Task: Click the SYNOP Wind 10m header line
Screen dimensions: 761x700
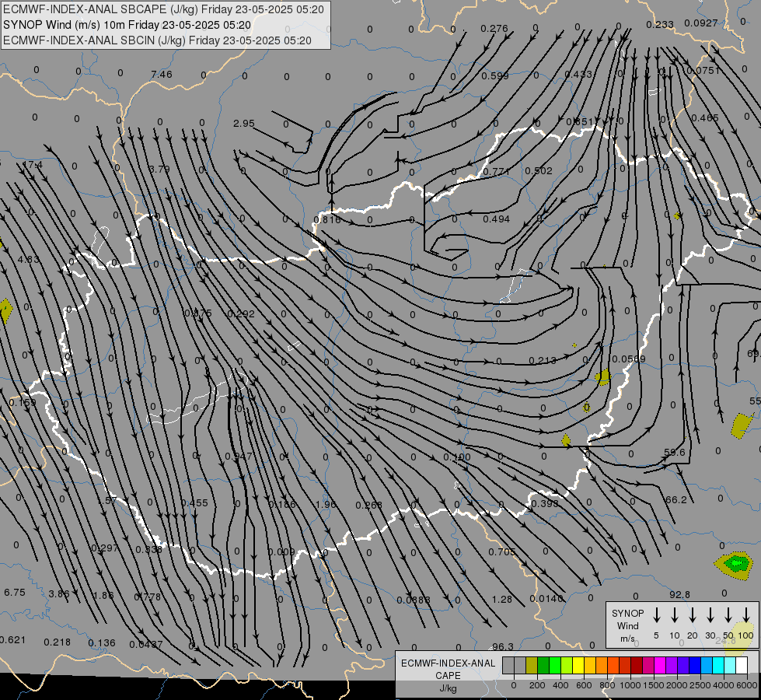Action: click(x=127, y=25)
